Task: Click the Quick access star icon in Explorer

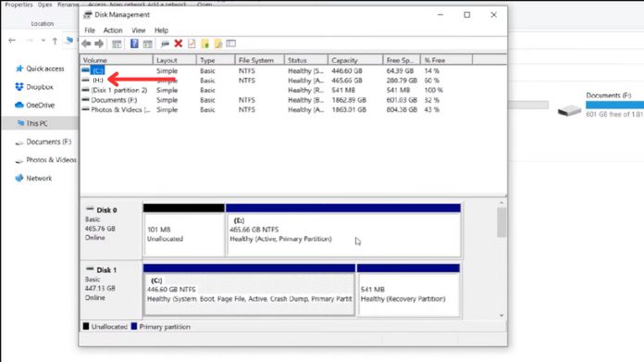Action: click(x=19, y=69)
